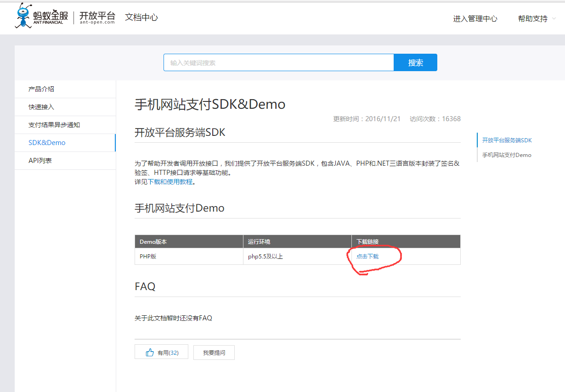Click the thumbs-up icon on 有用 button
Screen dimensions: 565x392
151,352
